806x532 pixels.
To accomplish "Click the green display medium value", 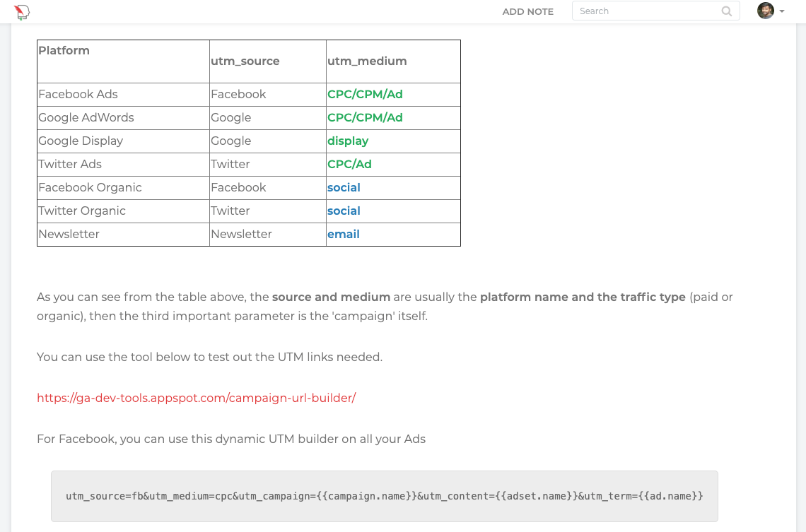I will tap(348, 141).
